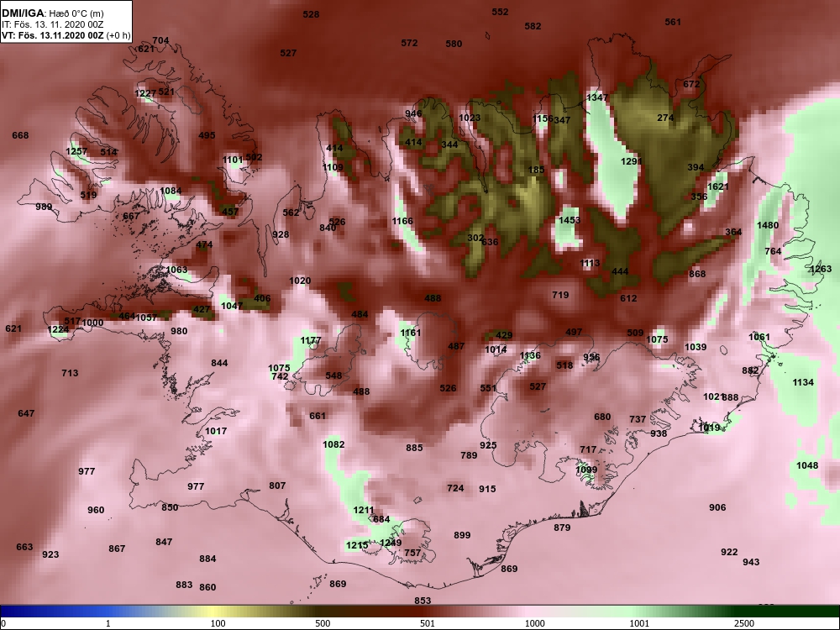Select the map value 1017
The width and height of the screenshot is (840, 630).
coord(216,431)
